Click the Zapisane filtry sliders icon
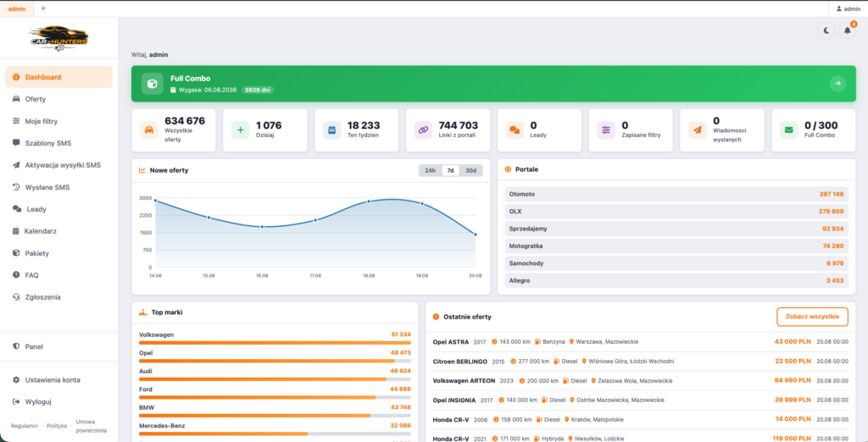 pos(606,130)
